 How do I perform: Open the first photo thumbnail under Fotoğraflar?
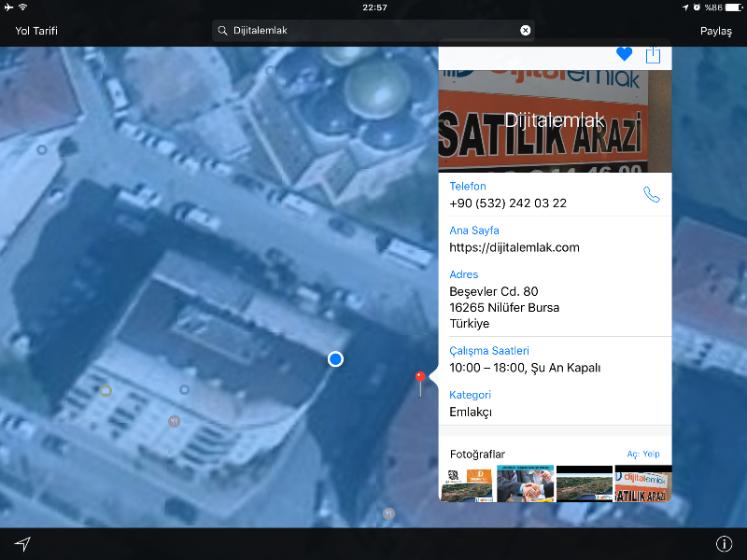[x=467, y=483]
